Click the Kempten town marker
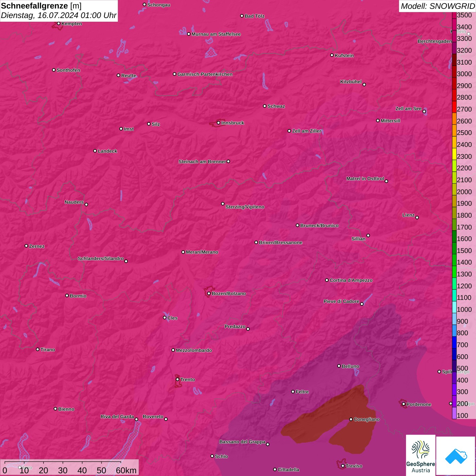Viewport: 476px width, 476px height. click(58, 23)
